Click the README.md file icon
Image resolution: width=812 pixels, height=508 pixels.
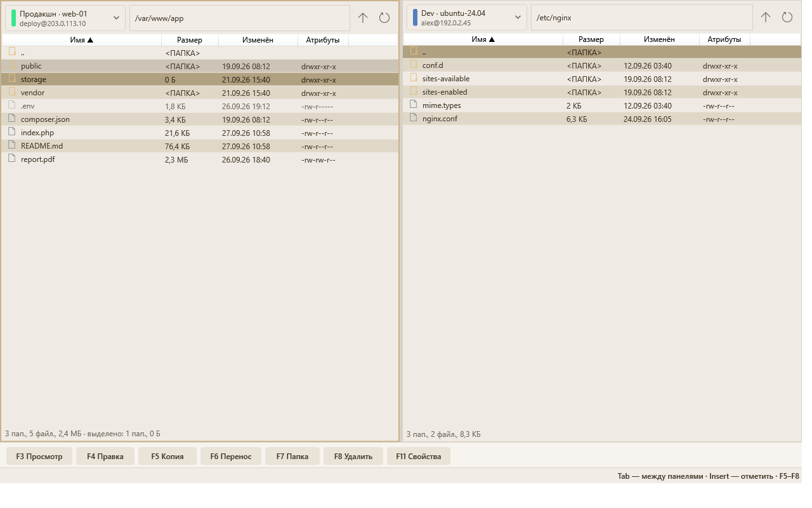pos(12,145)
